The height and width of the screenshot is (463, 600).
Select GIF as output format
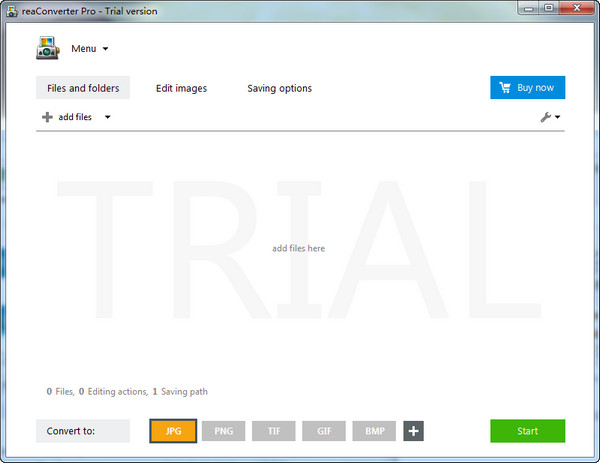pos(324,431)
